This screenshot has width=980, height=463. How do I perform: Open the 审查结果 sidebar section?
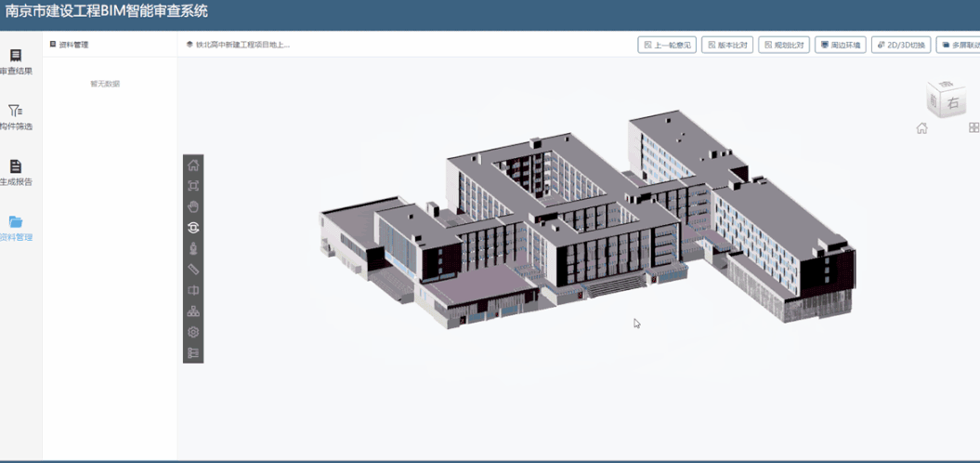click(x=16, y=62)
